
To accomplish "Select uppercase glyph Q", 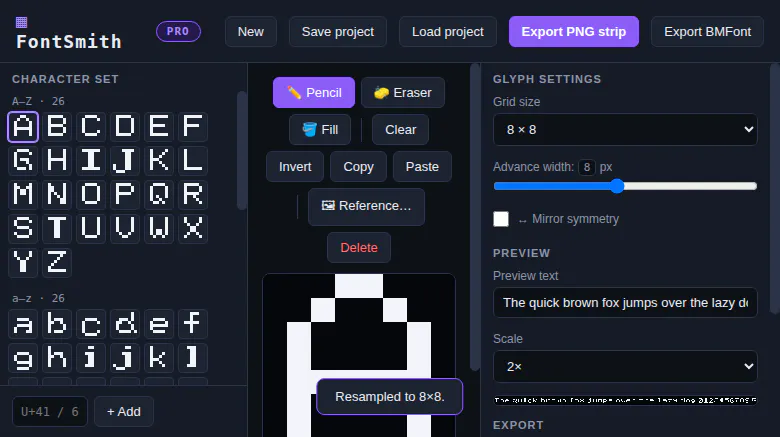I will click(159, 194).
